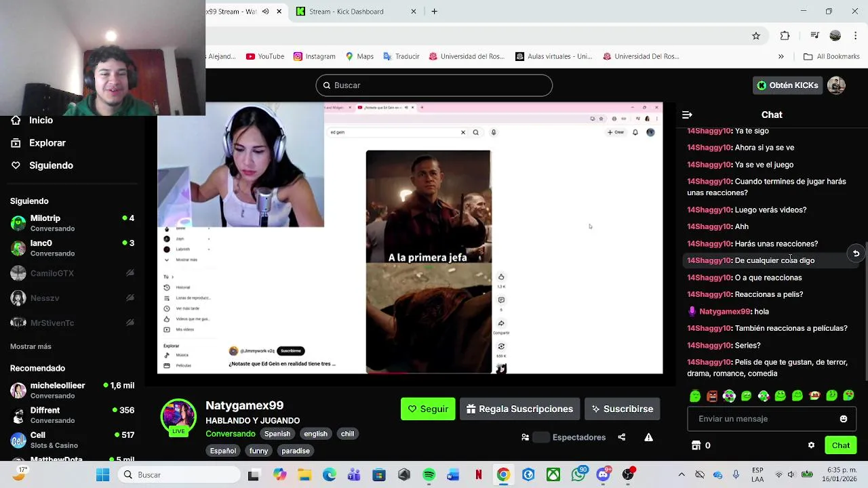The height and width of the screenshot is (488, 868).
Task: Open Chrome's three-dot menu
Action: click(855, 36)
